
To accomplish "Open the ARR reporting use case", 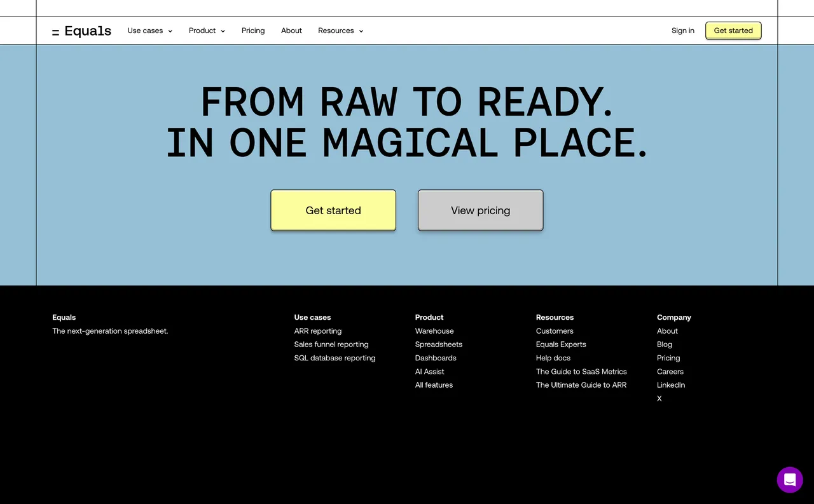I will point(317,330).
